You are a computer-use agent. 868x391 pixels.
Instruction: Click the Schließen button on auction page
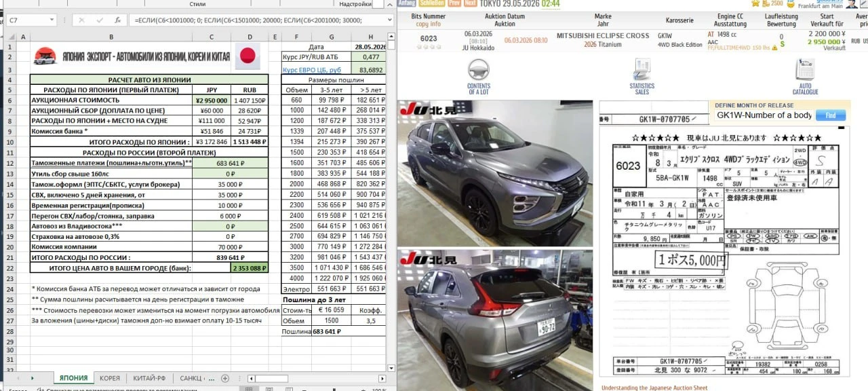432,3
